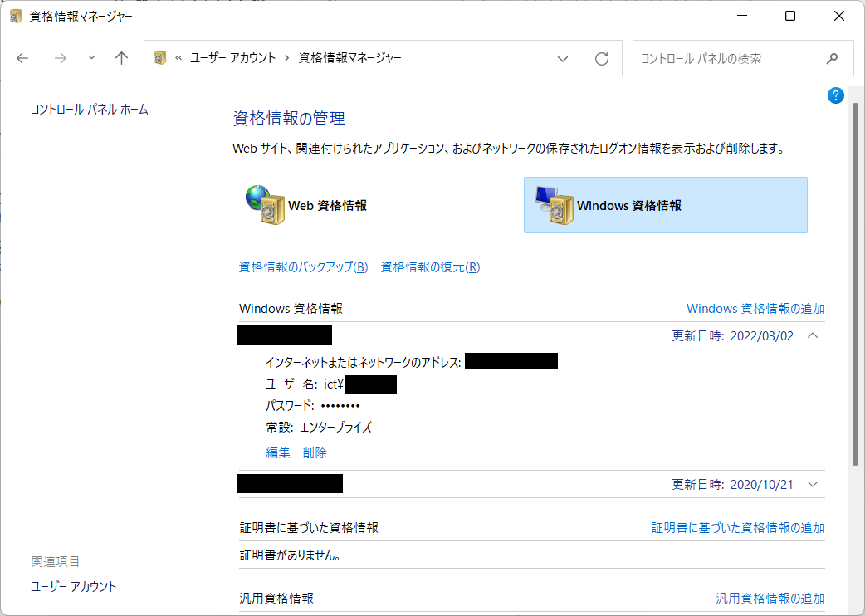Click 汎用資格情報の追加 link

[x=770, y=598]
